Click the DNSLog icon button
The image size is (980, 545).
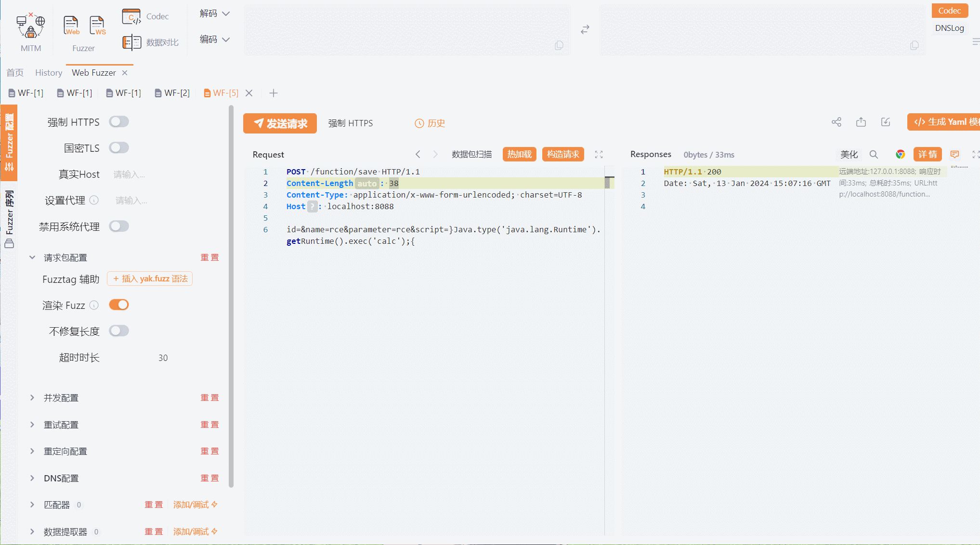[x=949, y=27]
